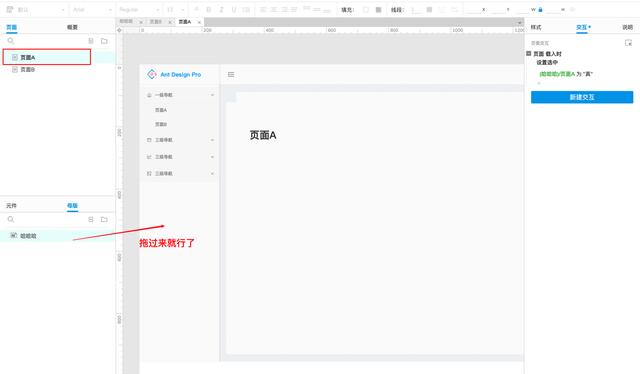Click the 新建交互 button
640x374 pixels.
click(x=582, y=97)
